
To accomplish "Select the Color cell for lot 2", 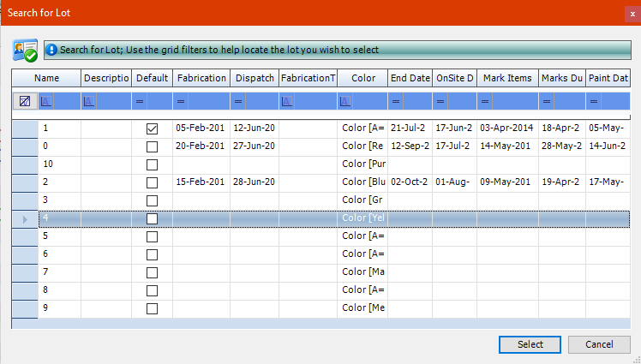I will pyautogui.click(x=362, y=182).
